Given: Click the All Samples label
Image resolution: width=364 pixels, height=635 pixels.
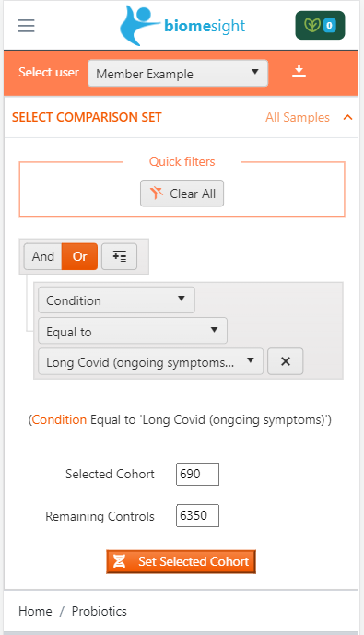Looking at the screenshot, I should (298, 117).
